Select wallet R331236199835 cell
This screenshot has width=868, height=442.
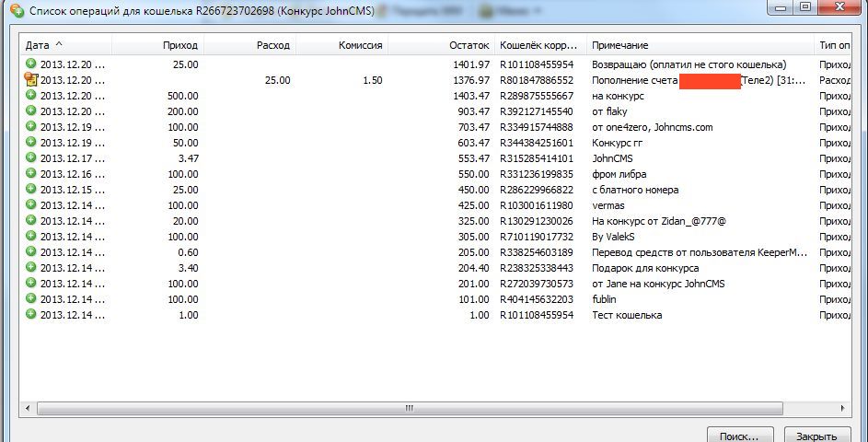(x=537, y=174)
